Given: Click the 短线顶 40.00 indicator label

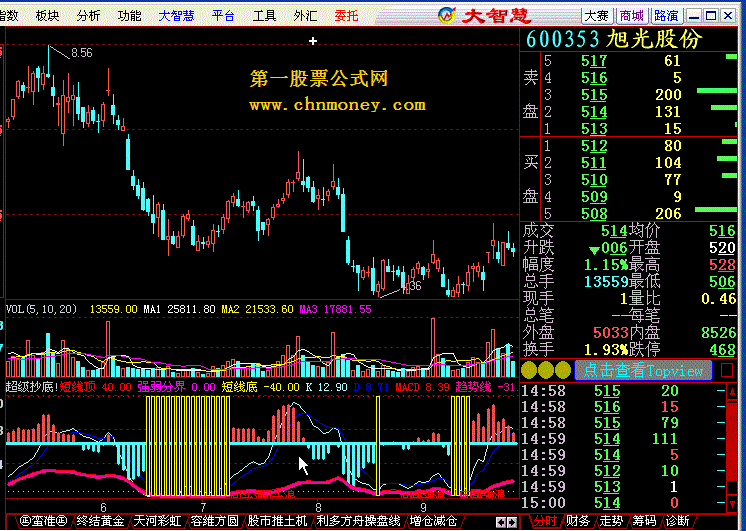Looking at the screenshot, I should pyautogui.click(x=95, y=387).
